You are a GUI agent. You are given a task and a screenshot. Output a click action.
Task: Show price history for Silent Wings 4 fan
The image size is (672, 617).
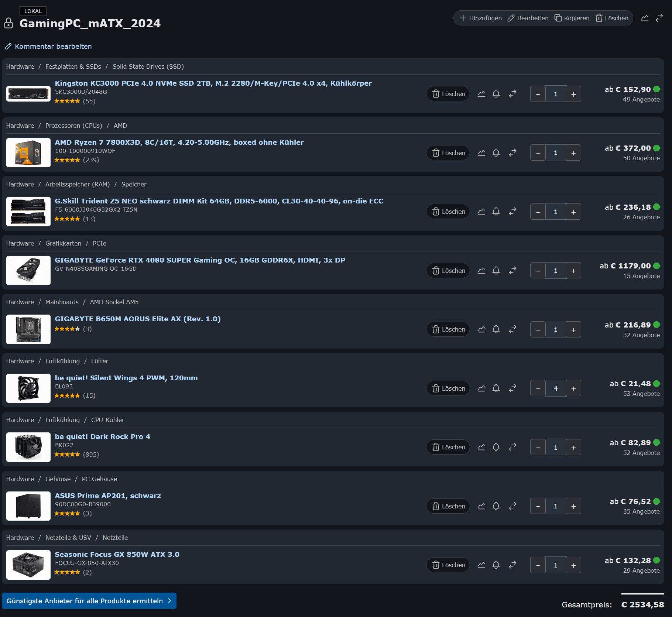(x=481, y=388)
